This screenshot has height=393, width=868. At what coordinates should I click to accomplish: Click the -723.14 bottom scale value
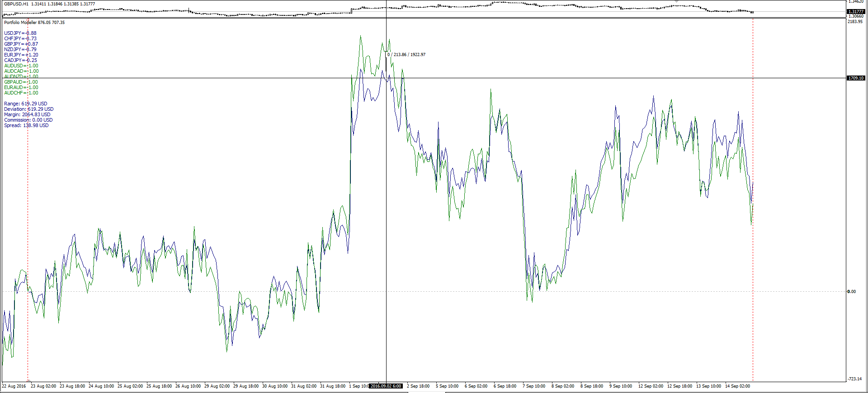(854, 379)
